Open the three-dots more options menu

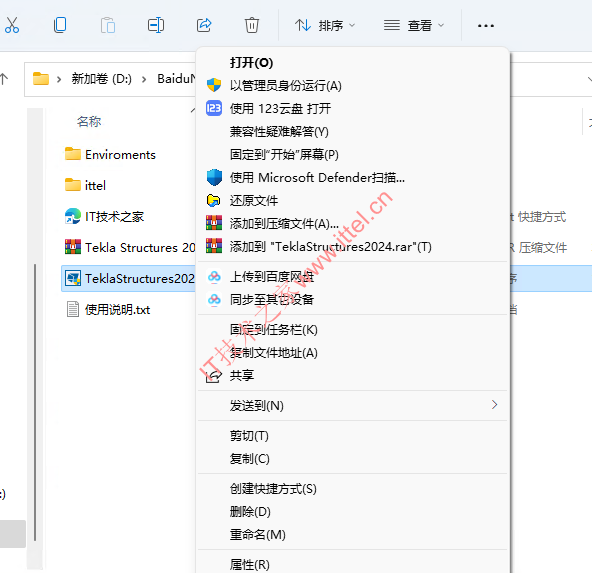coord(486,26)
